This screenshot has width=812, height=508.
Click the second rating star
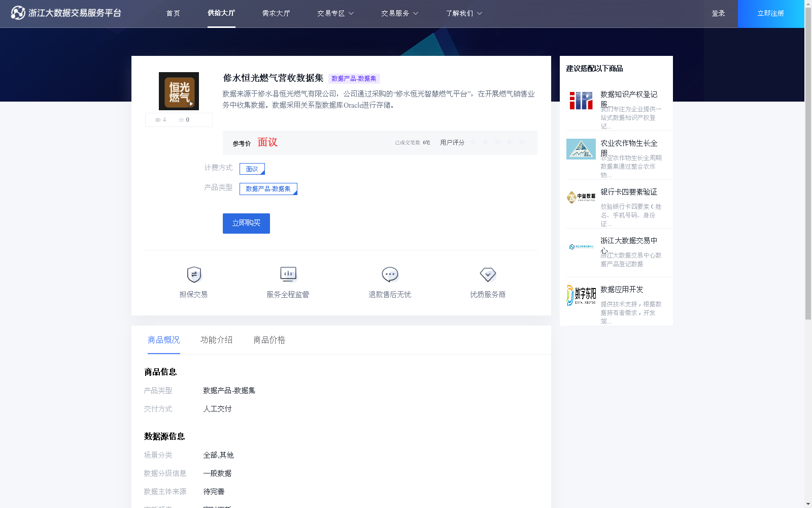485,142
